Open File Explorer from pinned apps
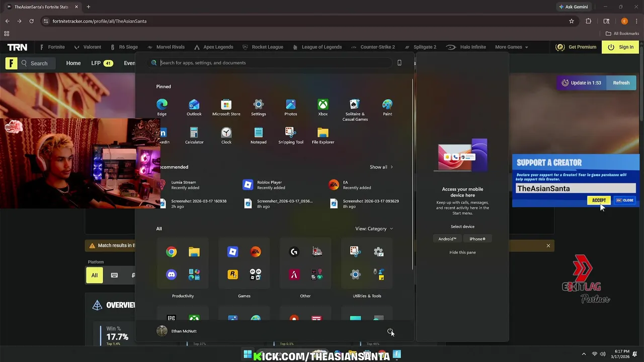The width and height of the screenshot is (644, 362). [323, 136]
